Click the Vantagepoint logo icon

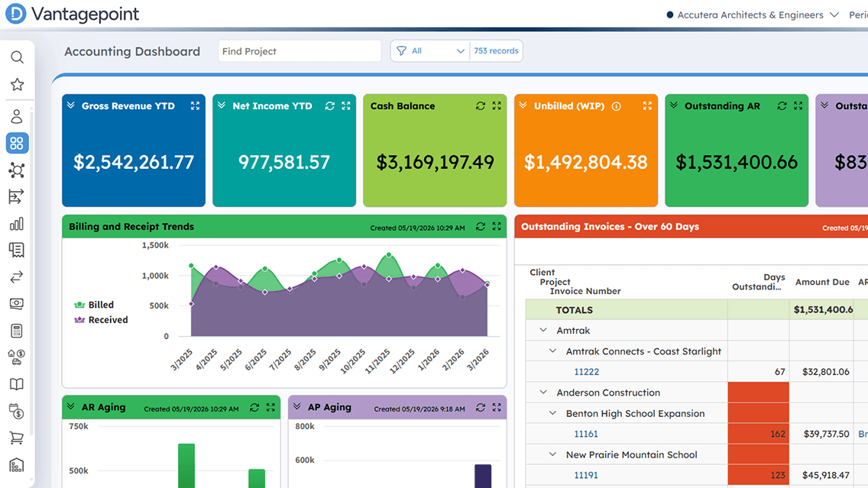click(15, 14)
